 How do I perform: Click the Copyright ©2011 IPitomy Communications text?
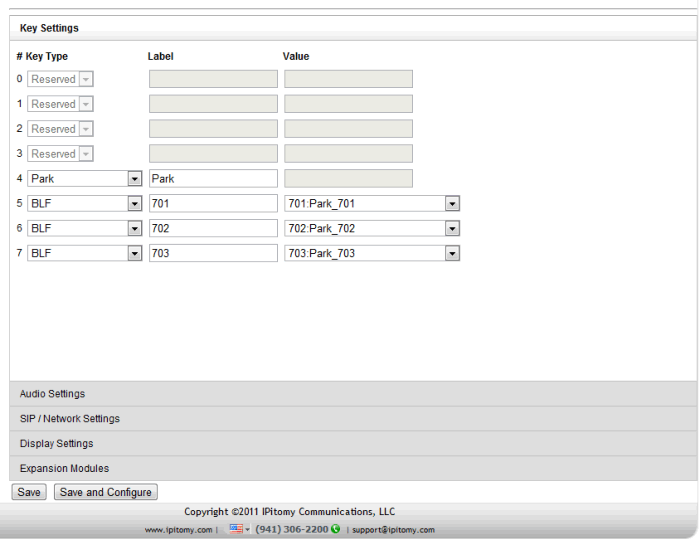(x=290, y=511)
